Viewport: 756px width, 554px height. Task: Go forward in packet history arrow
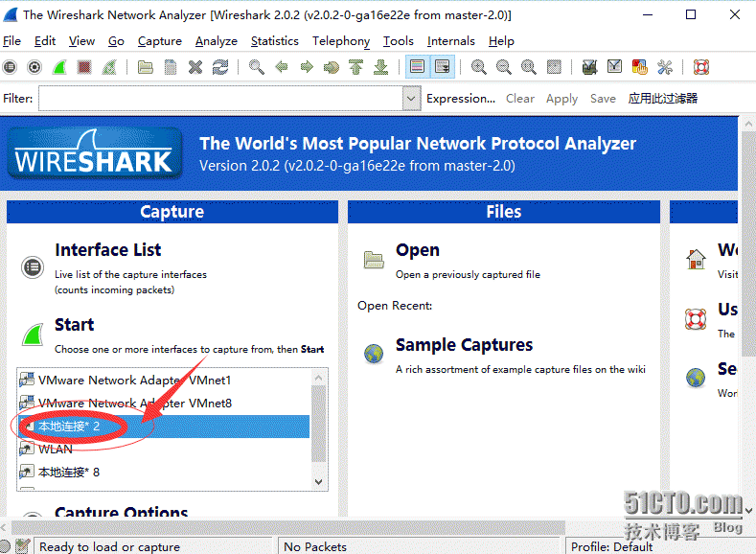click(x=307, y=67)
